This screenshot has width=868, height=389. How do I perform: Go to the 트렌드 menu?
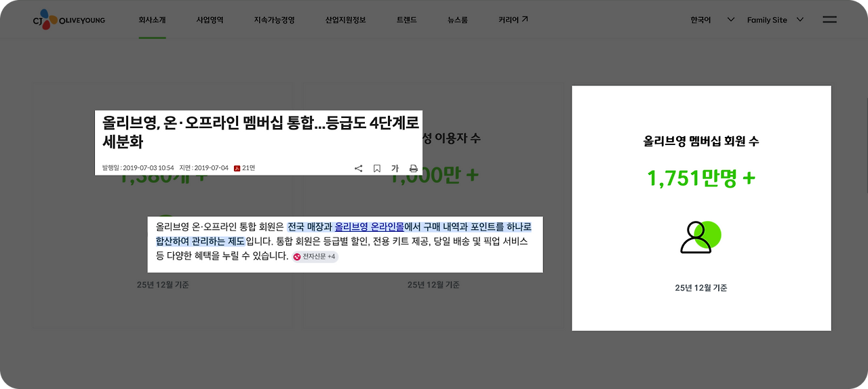[x=407, y=20]
